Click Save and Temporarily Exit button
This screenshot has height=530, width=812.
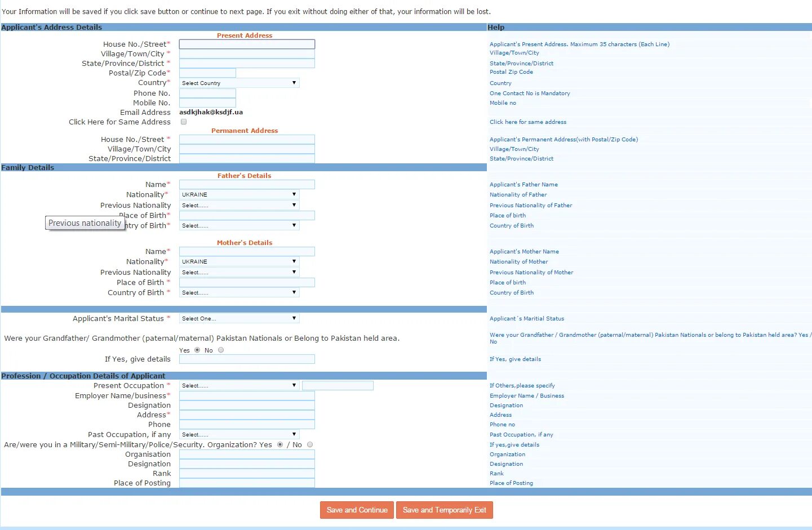[x=445, y=510]
